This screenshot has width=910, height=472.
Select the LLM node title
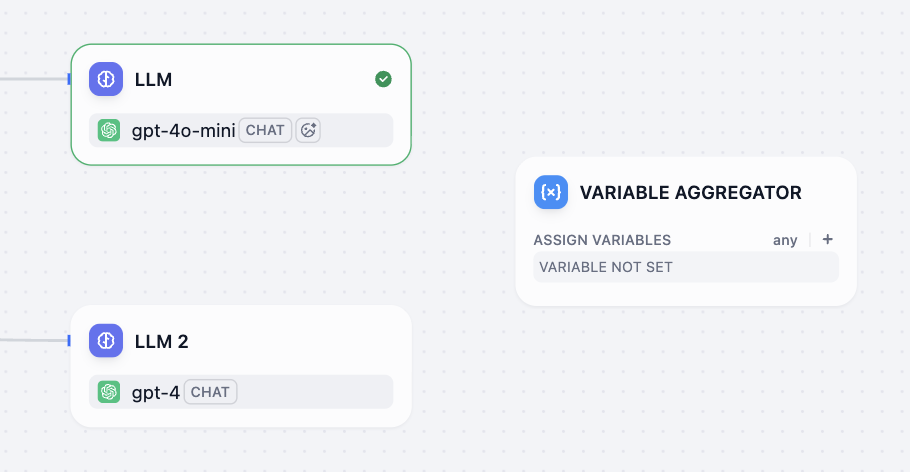[x=153, y=80]
